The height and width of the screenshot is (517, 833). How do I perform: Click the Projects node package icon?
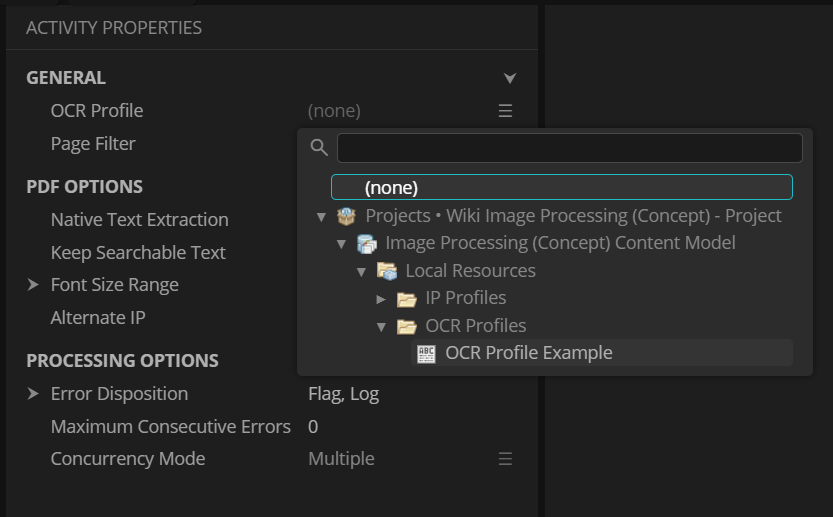pos(346,216)
